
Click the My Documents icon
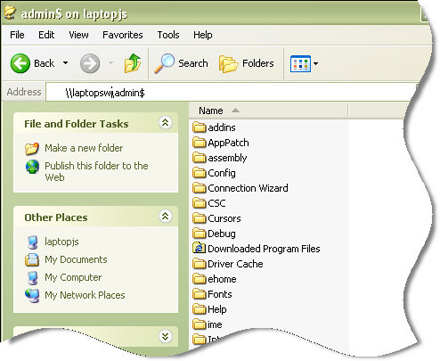[x=32, y=260]
